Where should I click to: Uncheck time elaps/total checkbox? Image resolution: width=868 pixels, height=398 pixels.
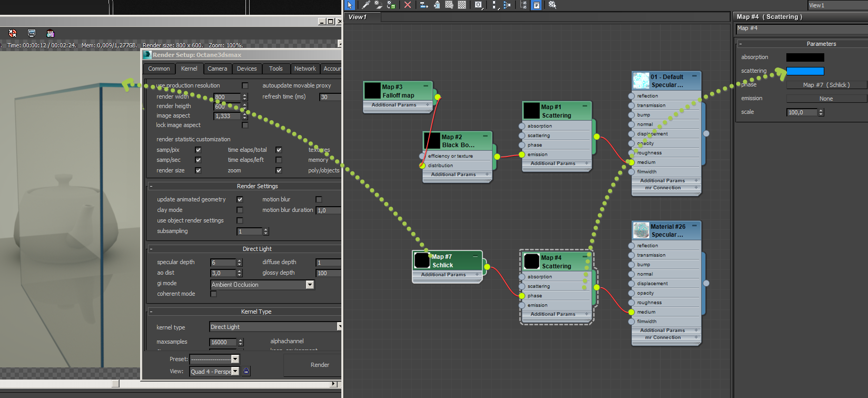(279, 150)
